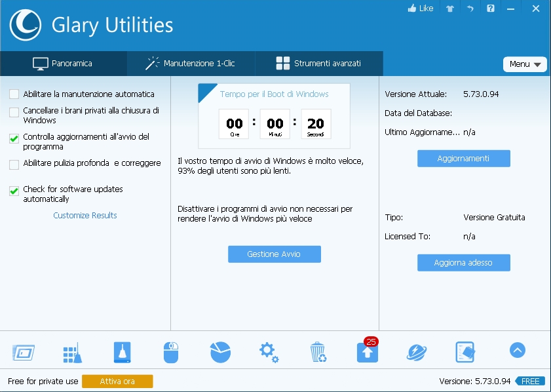Viewport: 551px width, 392px height.
Task: Click the 'Versione Gratuita' type value
Action: [494, 218]
